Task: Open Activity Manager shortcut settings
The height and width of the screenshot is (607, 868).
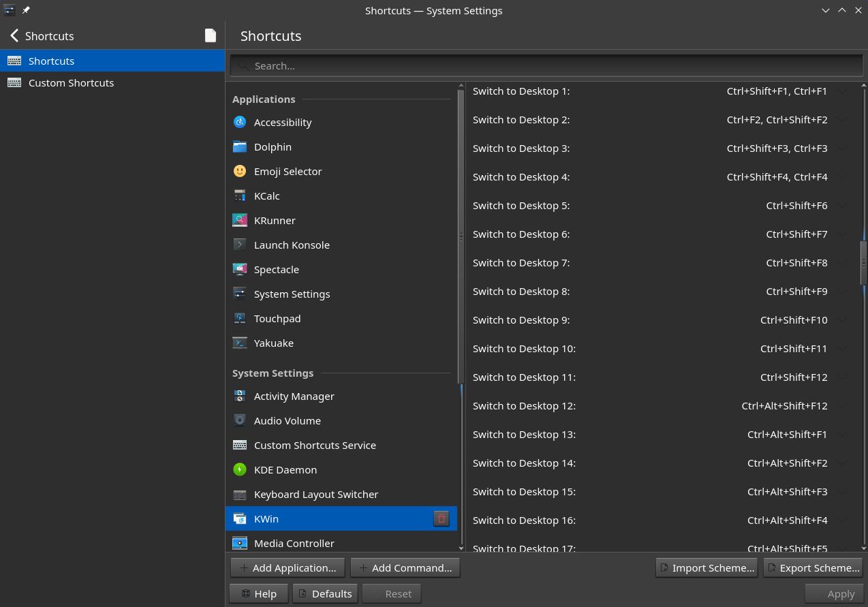Action: [294, 396]
